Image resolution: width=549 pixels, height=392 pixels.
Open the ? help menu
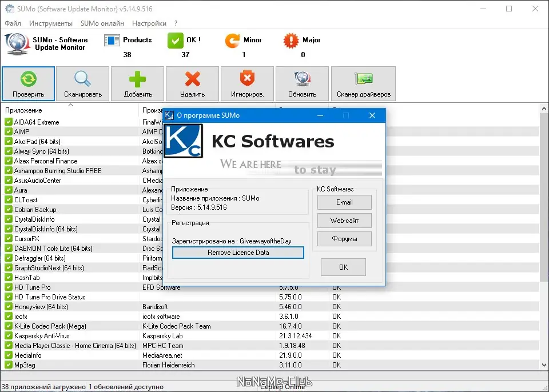click(x=176, y=23)
